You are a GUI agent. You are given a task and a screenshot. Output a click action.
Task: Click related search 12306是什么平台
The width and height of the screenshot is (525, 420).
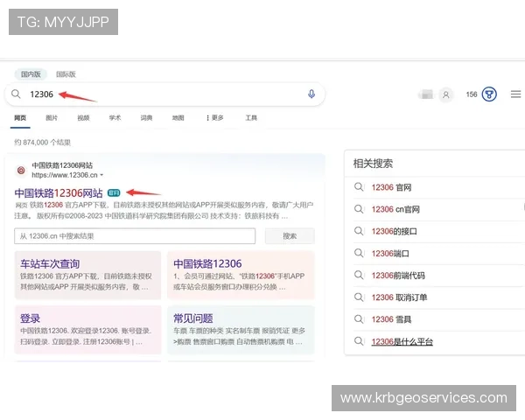click(x=402, y=341)
